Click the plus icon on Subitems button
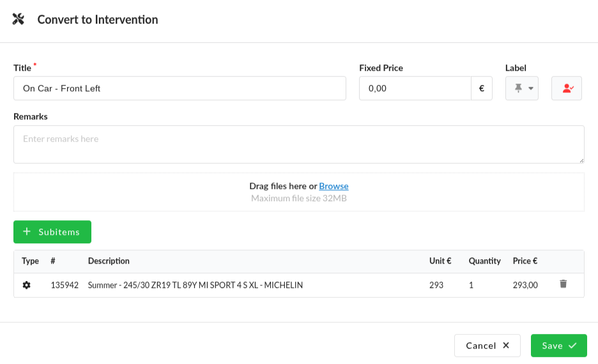This screenshot has height=364, width=598. (x=27, y=232)
